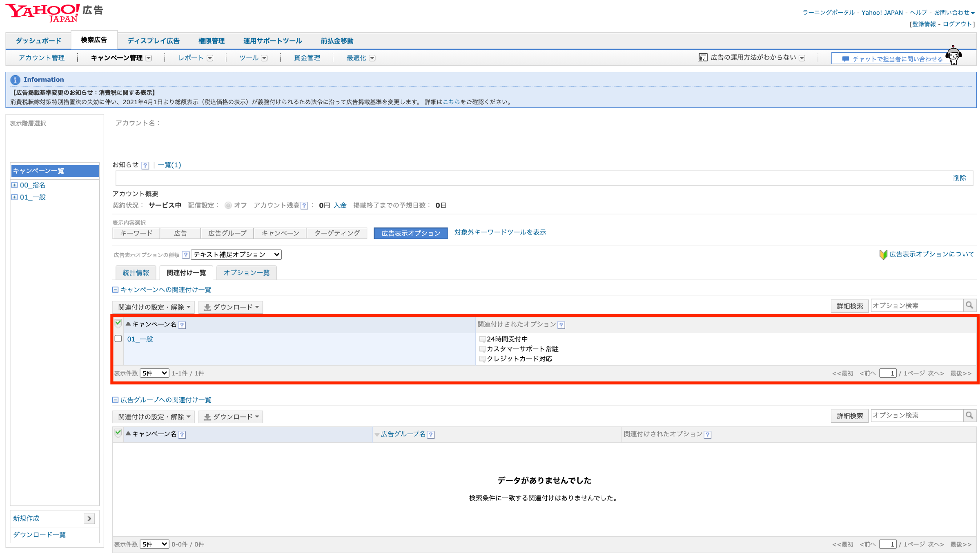Viewport: 980px width, 553px height.
Task: Click the 配信設定 オフ radio indicator
Action: click(x=228, y=205)
